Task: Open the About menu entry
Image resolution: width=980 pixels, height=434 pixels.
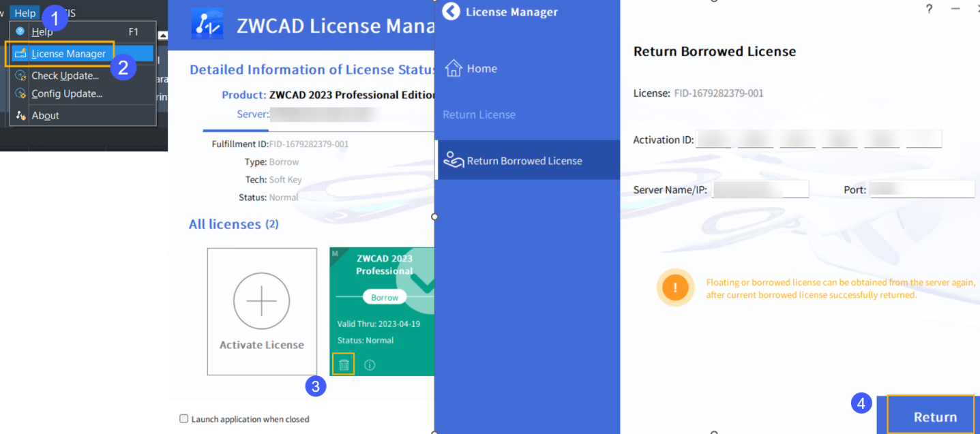Action: [83, 115]
